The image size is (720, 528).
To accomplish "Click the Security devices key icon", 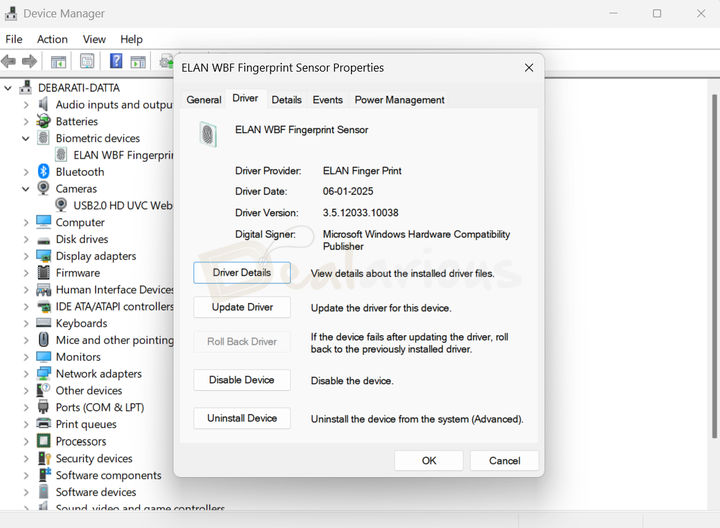I will (x=44, y=458).
